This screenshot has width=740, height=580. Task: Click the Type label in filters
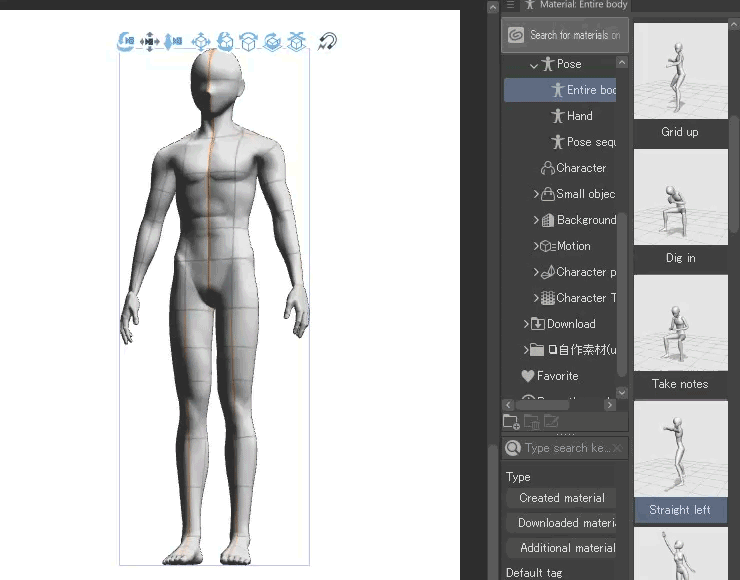click(x=518, y=477)
